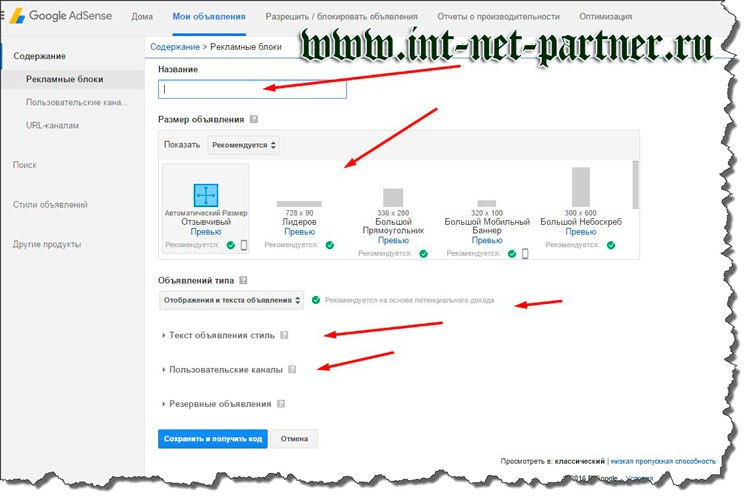
Task: Click green checkmark under Большой Небоскреб
Action: [x=611, y=245]
